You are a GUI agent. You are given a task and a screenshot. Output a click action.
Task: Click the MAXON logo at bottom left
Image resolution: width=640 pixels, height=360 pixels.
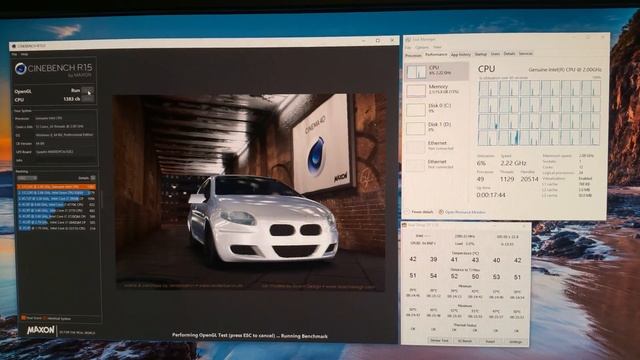[41, 330]
